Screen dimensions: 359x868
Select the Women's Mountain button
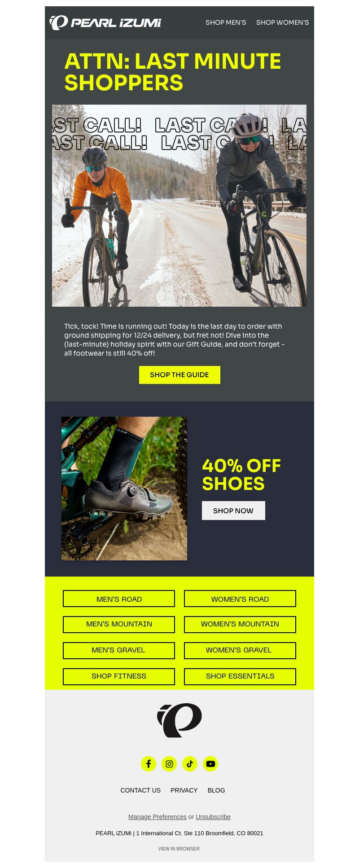pos(240,625)
